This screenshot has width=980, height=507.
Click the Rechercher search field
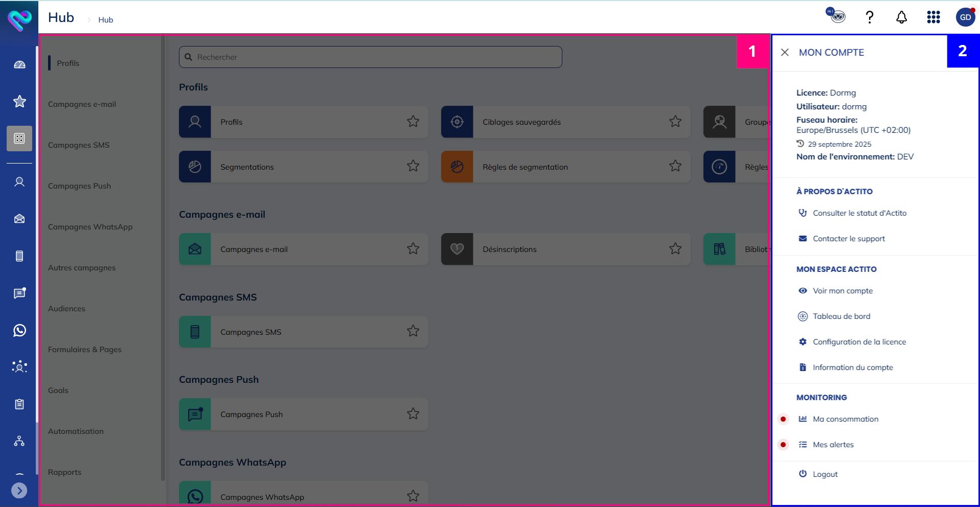[371, 57]
